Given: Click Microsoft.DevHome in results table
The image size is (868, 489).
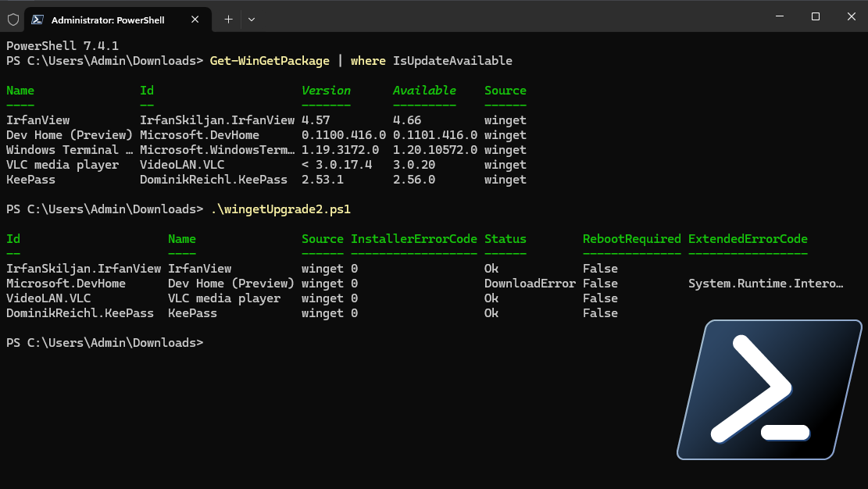Looking at the screenshot, I should 66,284.
